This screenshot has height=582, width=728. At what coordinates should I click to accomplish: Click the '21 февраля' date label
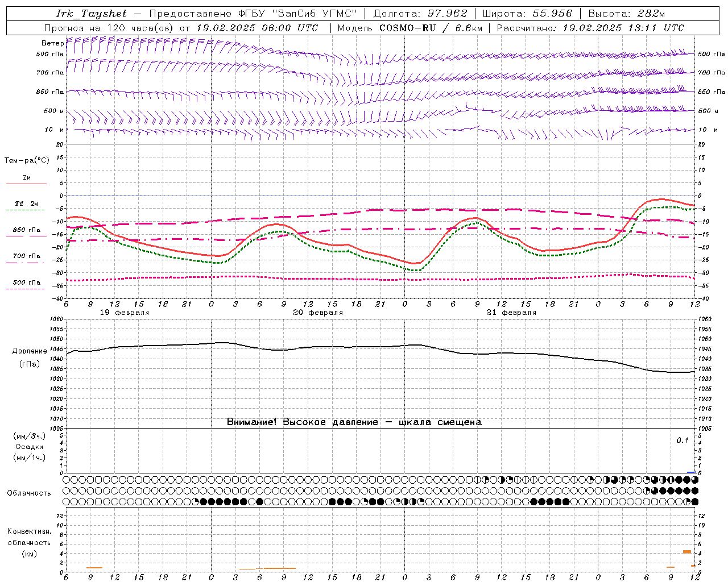point(511,313)
